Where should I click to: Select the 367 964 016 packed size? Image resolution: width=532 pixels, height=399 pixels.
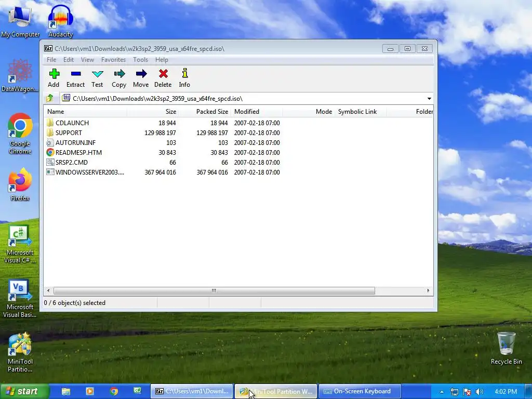pyautogui.click(x=212, y=172)
